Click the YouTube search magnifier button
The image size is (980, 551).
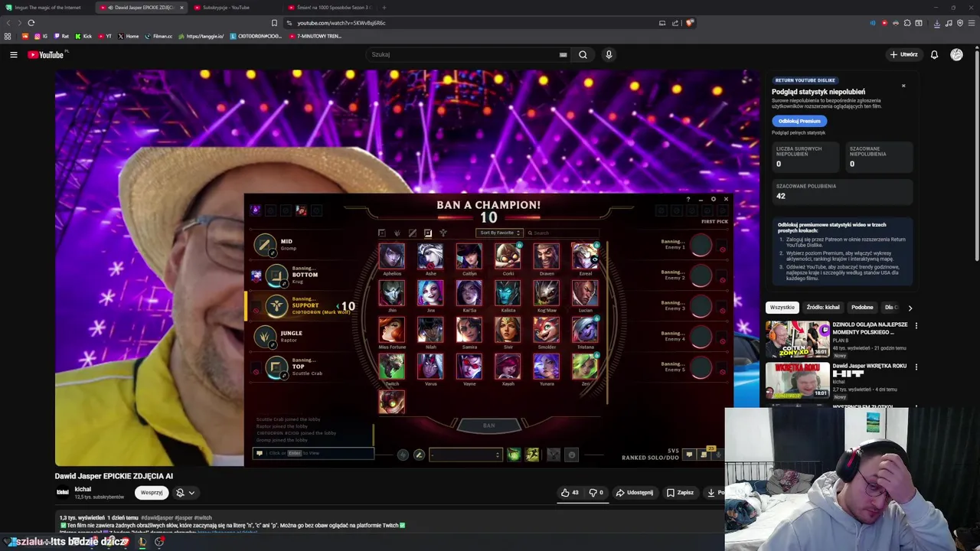coord(583,54)
